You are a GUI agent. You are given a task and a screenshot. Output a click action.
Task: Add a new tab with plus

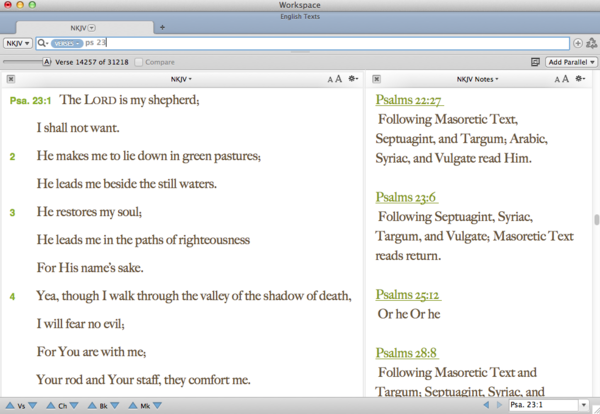click(162, 27)
